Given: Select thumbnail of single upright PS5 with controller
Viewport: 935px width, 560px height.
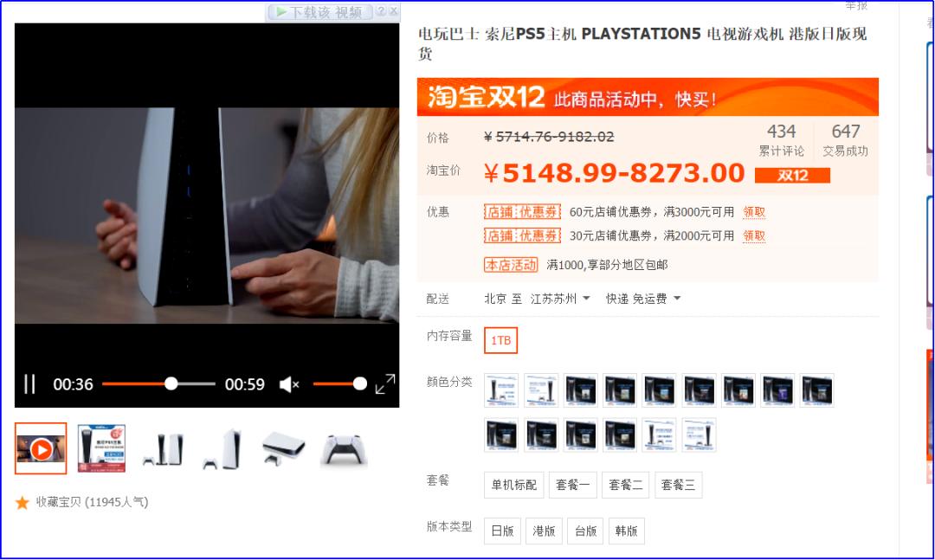Looking at the screenshot, I should tap(223, 449).
